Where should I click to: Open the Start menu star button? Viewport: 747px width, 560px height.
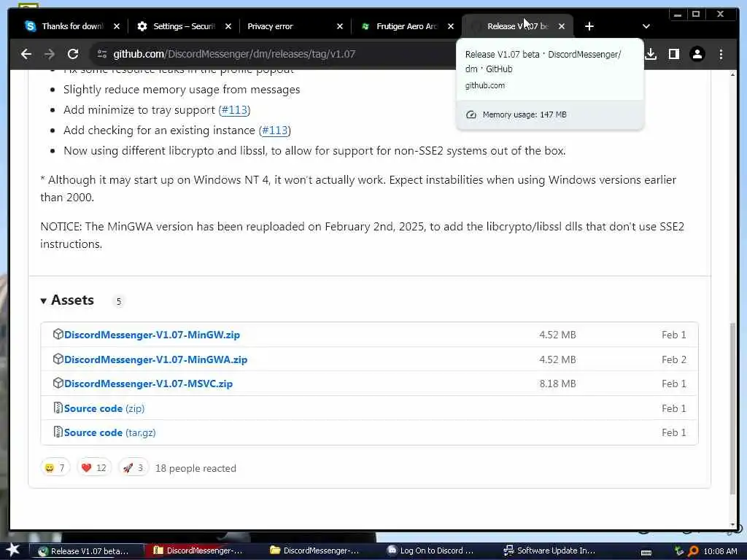coord(12,550)
